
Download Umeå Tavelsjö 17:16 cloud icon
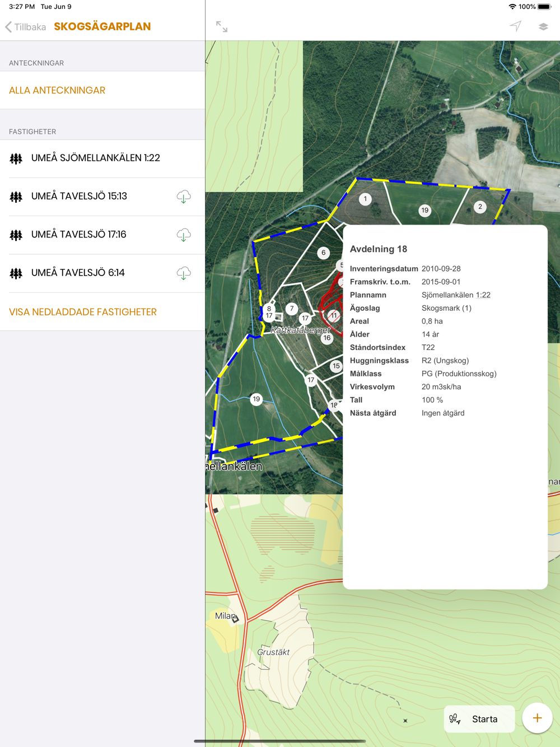(x=184, y=235)
